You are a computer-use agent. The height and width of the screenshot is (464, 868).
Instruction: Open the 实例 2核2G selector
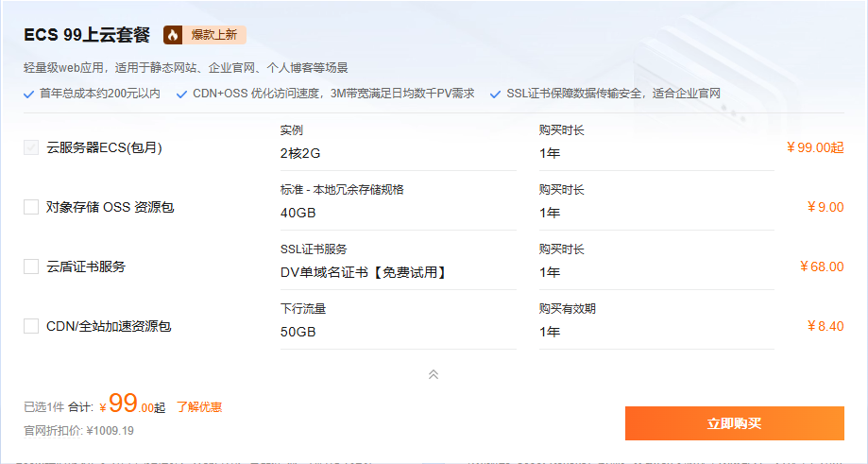(398, 153)
